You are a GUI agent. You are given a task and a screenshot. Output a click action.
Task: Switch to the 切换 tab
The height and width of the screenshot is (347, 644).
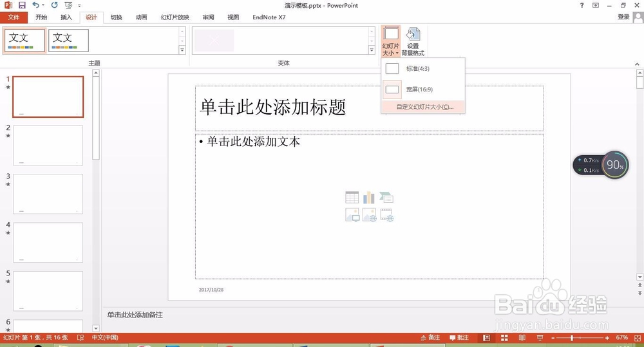[x=116, y=17]
